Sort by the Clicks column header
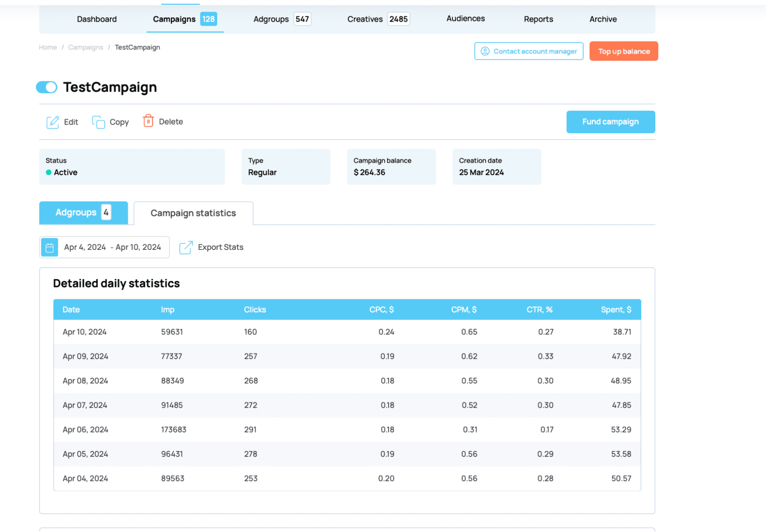The width and height of the screenshot is (766, 532). click(255, 310)
